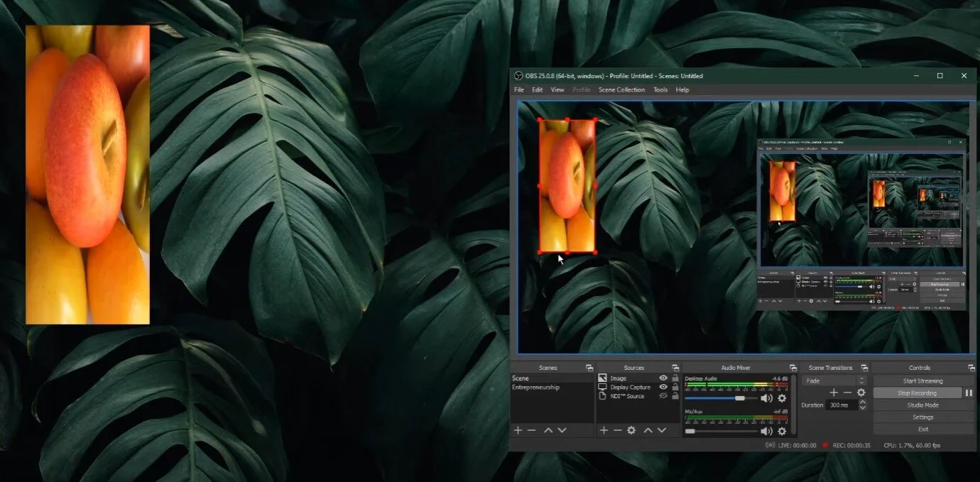
Task: Open Mic/Aux settings gear
Action: click(x=782, y=431)
